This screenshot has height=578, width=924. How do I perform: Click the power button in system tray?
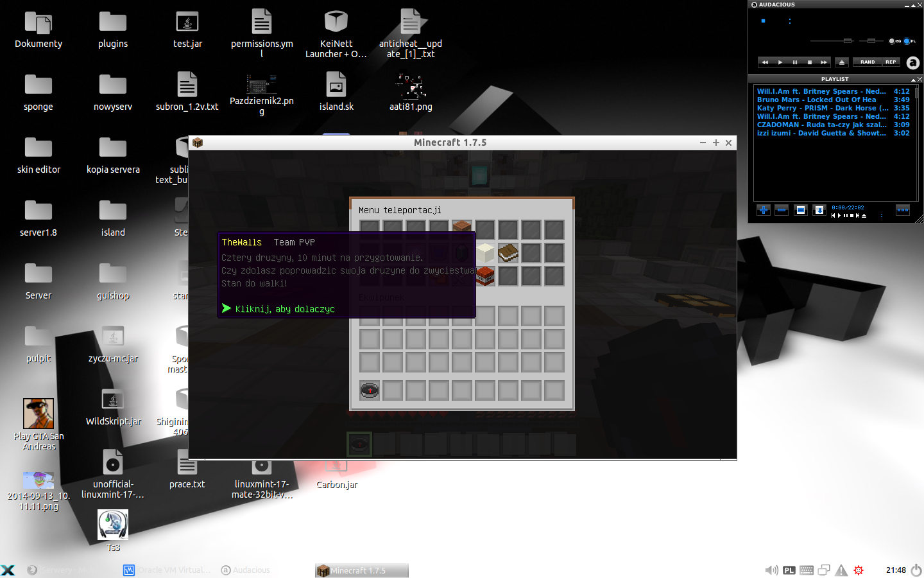(x=916, y=570)
